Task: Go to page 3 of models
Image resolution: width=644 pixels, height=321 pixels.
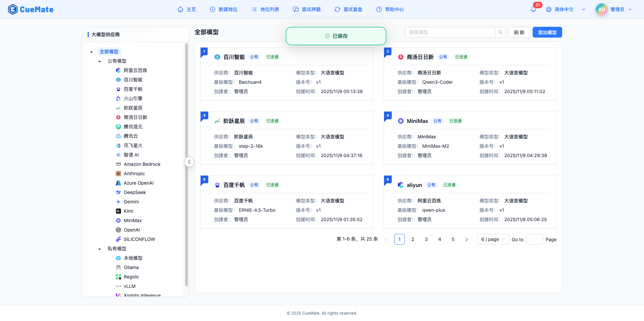Action: pyautogui.click(x=426, y=239)
